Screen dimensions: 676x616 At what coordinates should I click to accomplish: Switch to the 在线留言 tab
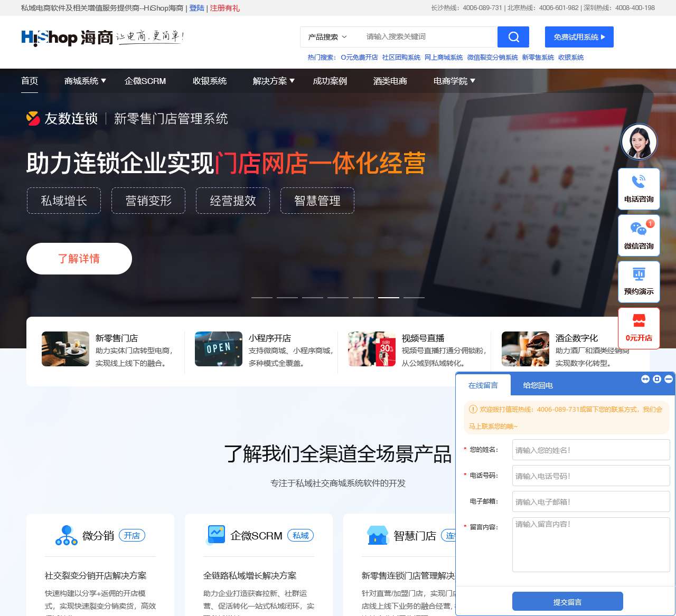coord(483,385)
